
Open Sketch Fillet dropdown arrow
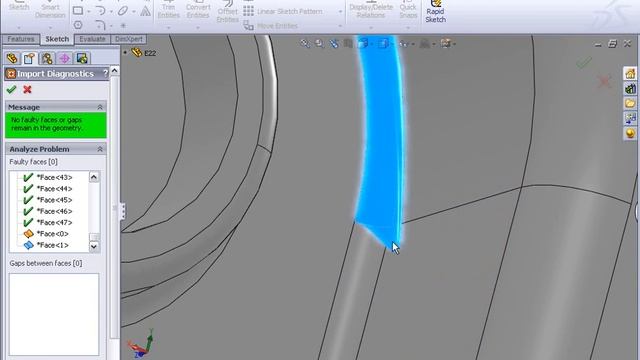(111, 26)
